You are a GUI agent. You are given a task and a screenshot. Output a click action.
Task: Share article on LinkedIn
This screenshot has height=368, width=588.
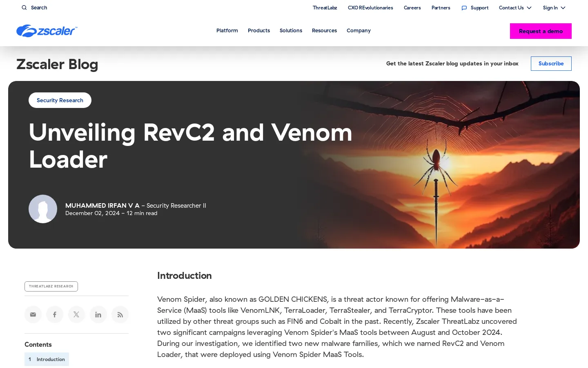click(98, 314)
